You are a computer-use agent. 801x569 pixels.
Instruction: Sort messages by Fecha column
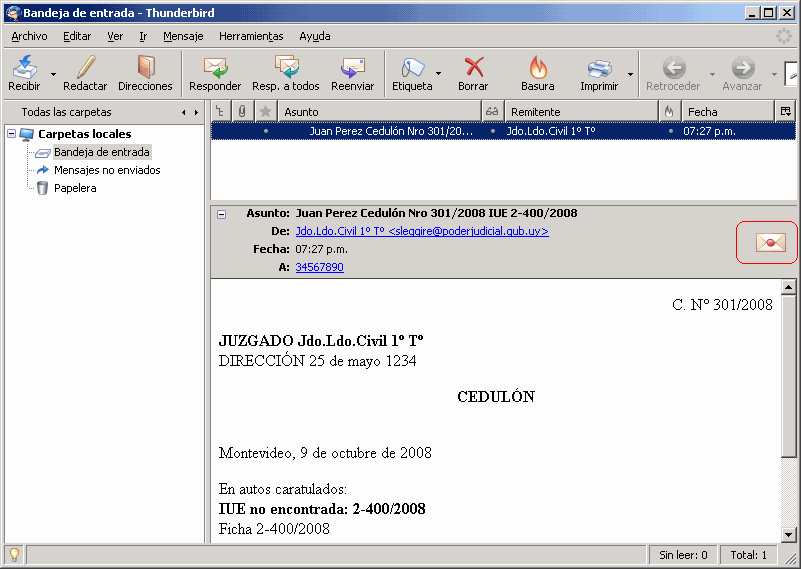(x=728, y=111)
